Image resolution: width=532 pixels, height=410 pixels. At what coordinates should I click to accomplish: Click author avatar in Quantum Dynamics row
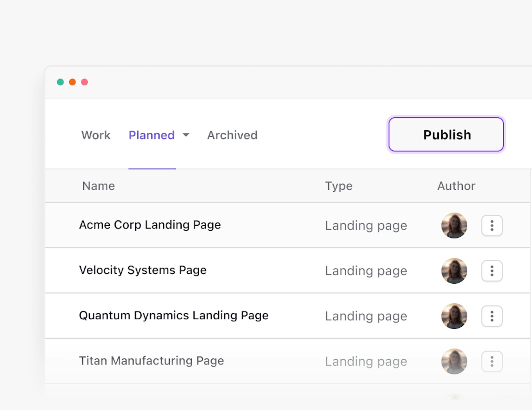(454, 316)
